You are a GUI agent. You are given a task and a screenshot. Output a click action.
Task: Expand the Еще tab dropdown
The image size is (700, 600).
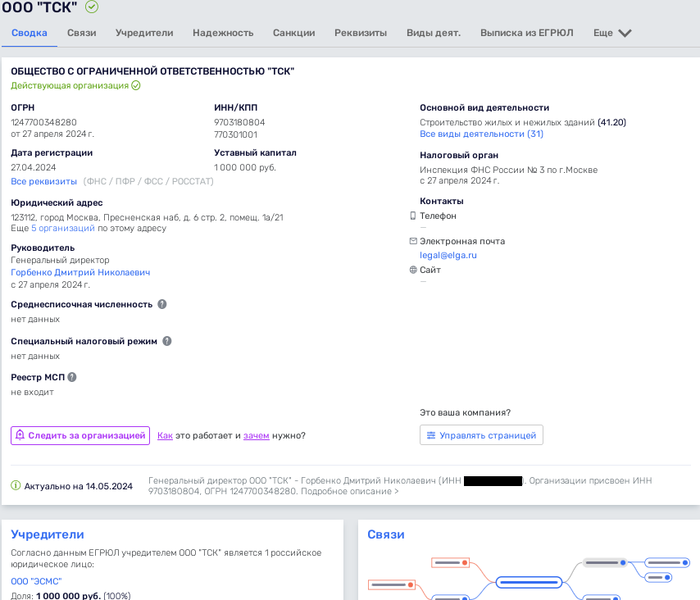(613, 34)
